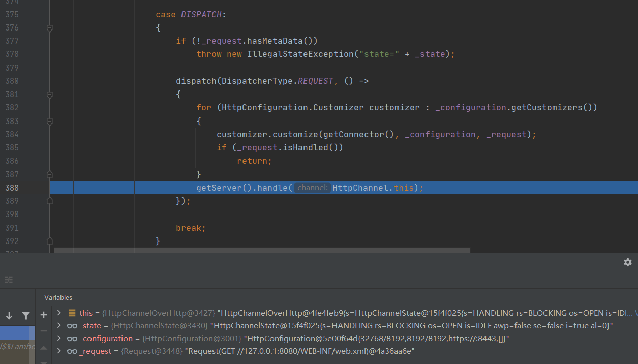Expand the this variable node
The image size is (638, 364).
[x=59, y=313]
